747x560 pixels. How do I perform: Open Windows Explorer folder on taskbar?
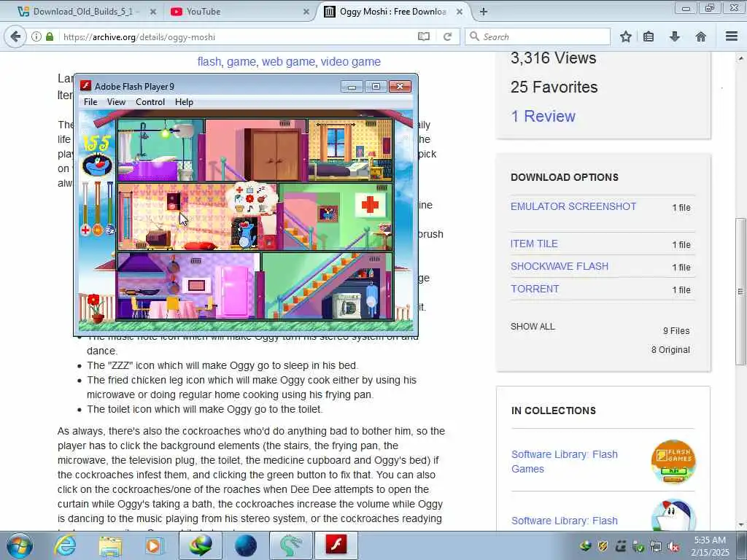click(x=110, y=545)
